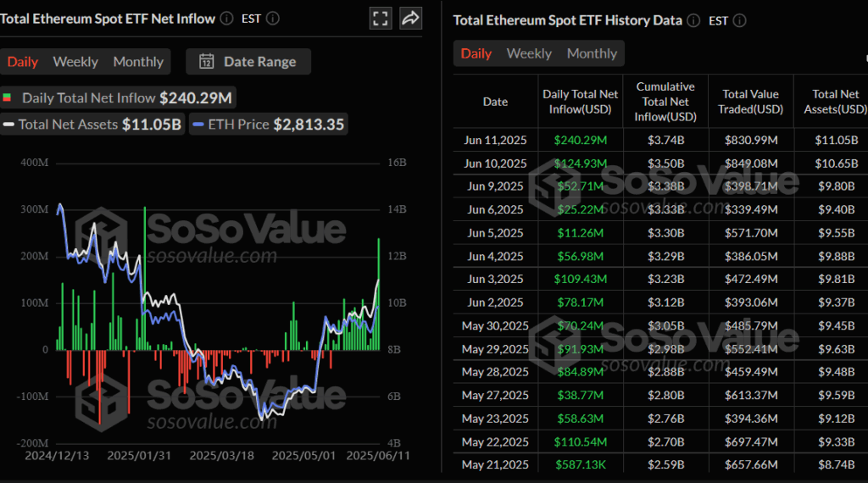Select Daily tab in chart panel
868x483 pixels.
point(23,62)
